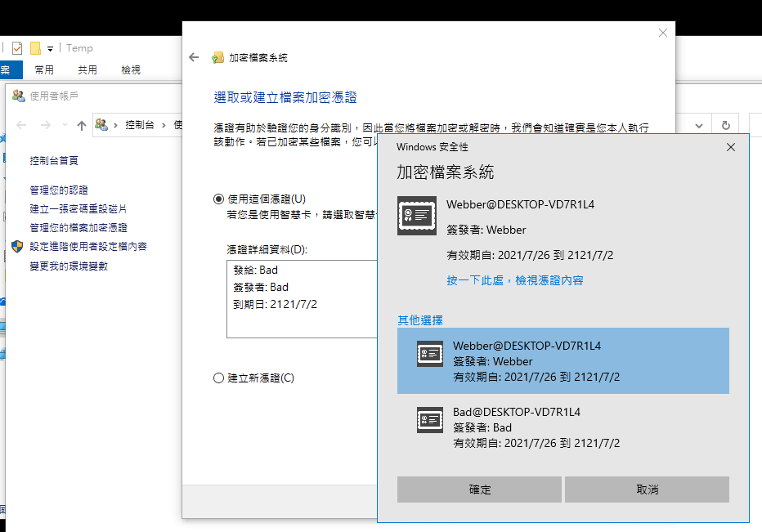Click the refresh button next to the address bar
The height and width of the screenshot is (532, 762).
(725, 125)
